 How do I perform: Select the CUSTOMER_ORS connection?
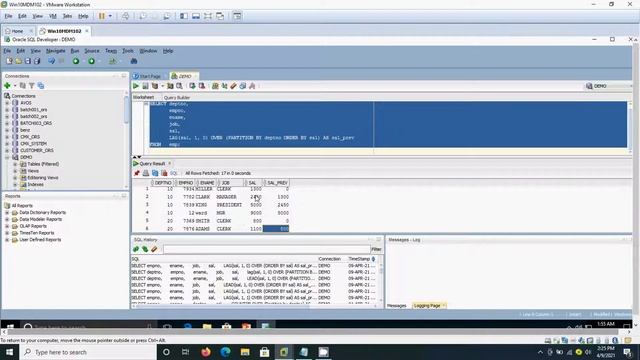pyautogui.click(x=37, y=150)
